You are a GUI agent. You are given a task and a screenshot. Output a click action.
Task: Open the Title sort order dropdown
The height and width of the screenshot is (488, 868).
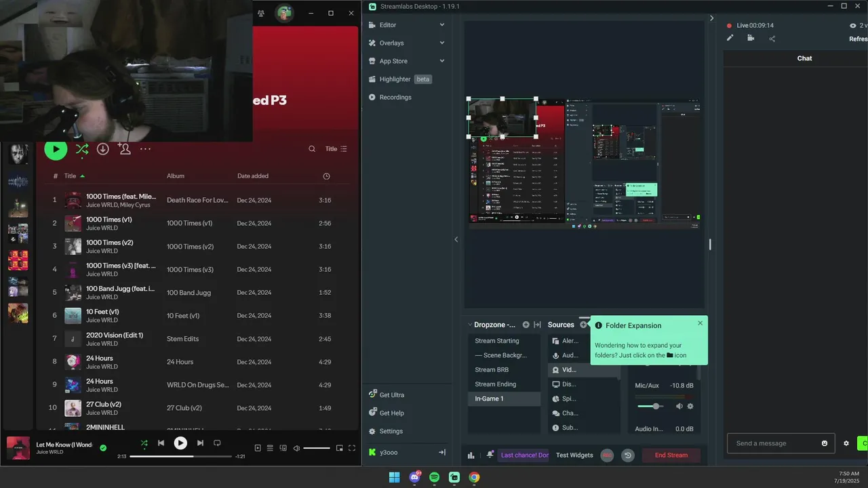point(336,149)
